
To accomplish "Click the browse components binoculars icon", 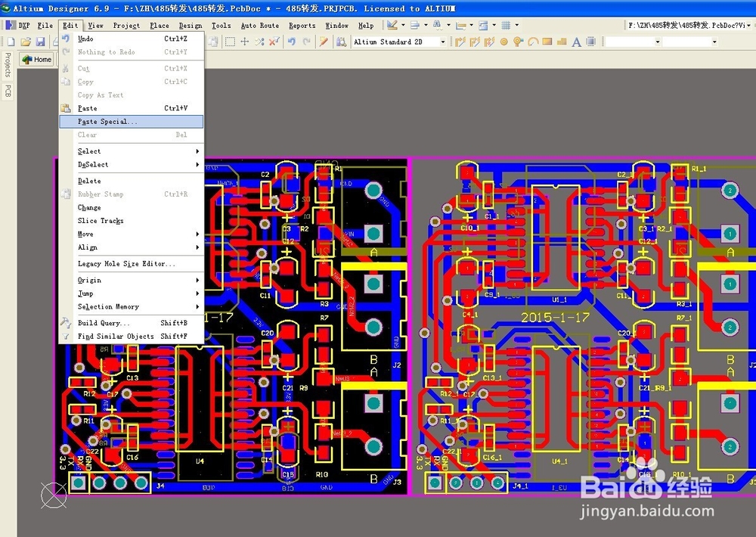I will (x=341, y=42).
